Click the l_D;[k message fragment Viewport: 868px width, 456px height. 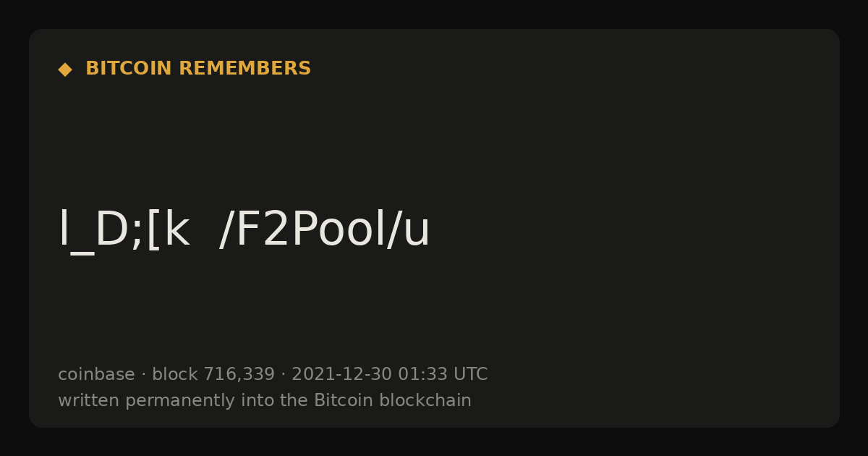coord(124,231)
